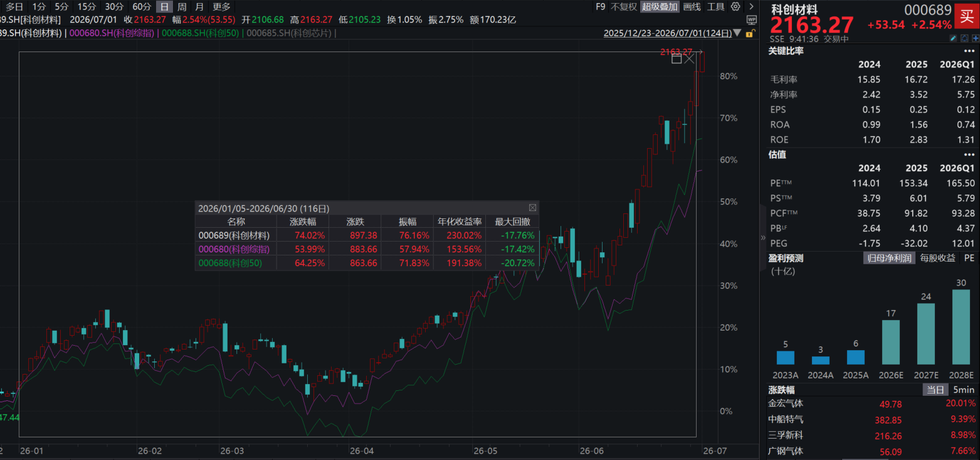
Task: Click the lock icon beside date range
Action: click(751, 33)
